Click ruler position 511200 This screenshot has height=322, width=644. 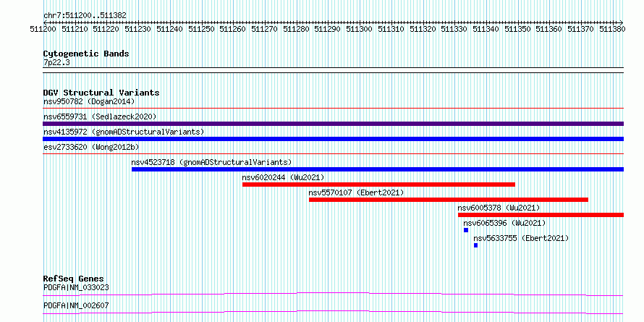[43, 29]
